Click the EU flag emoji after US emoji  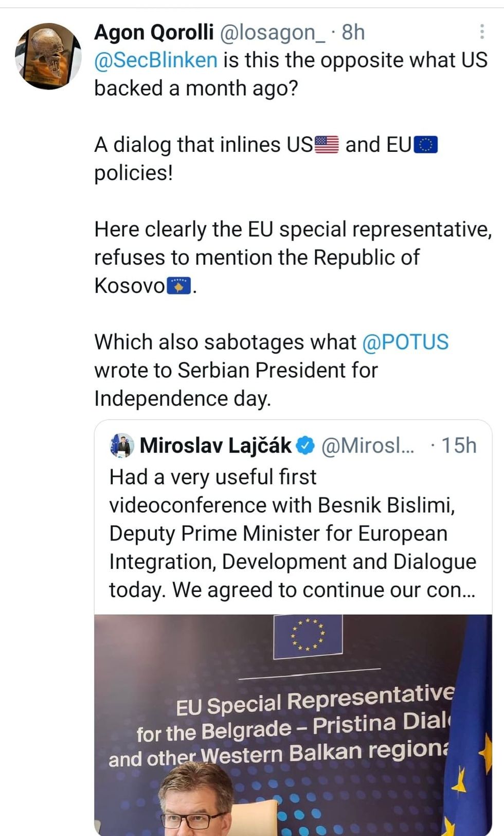(427, 144)
